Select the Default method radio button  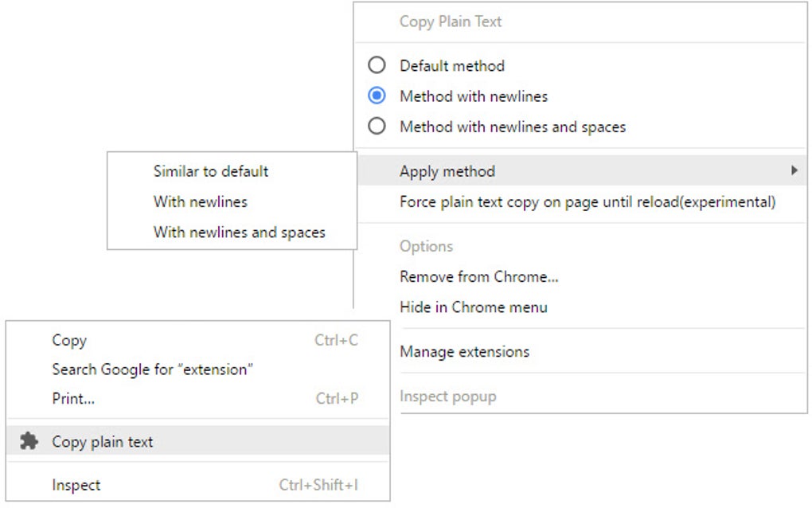(x=377, y=65)
